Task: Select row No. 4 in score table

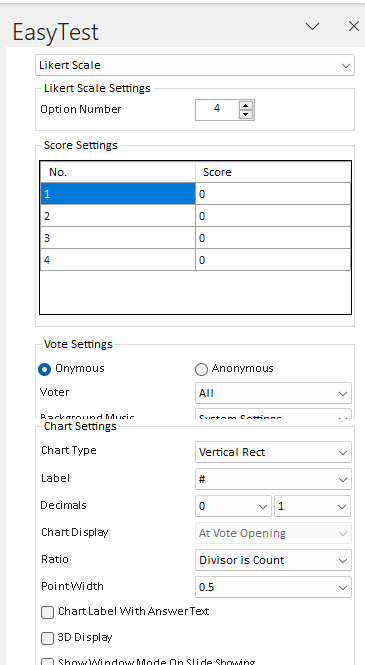Action: 118,260
